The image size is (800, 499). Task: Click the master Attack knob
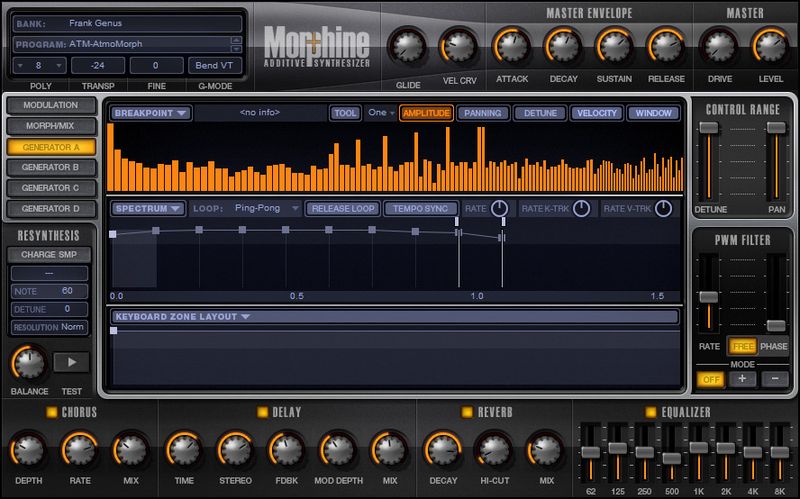pyautogui.click(x=511, y=46)
